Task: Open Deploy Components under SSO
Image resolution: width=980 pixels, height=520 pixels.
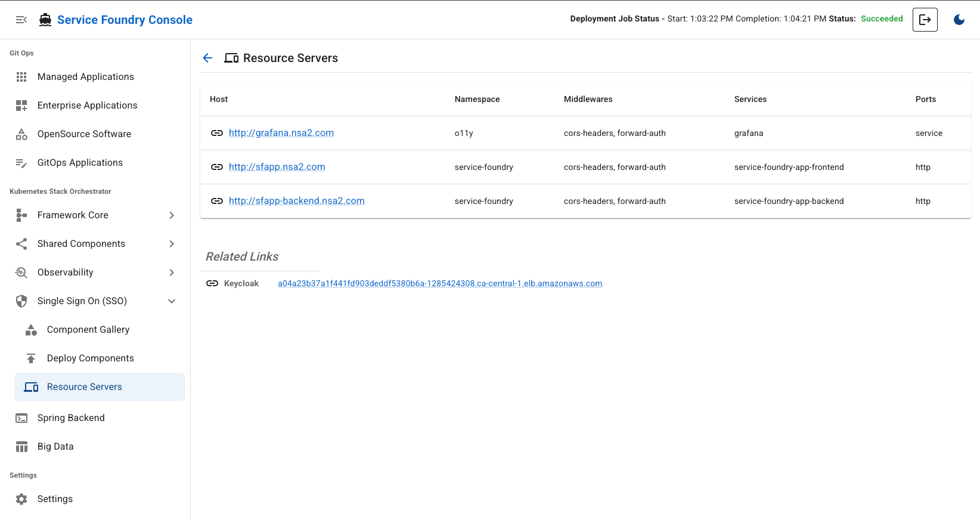Action: [90, 358]
